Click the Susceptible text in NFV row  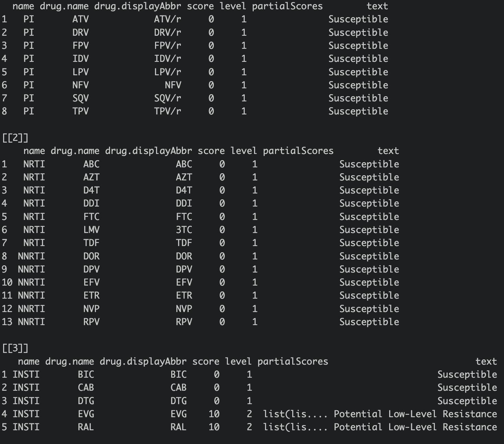(358, 85)
